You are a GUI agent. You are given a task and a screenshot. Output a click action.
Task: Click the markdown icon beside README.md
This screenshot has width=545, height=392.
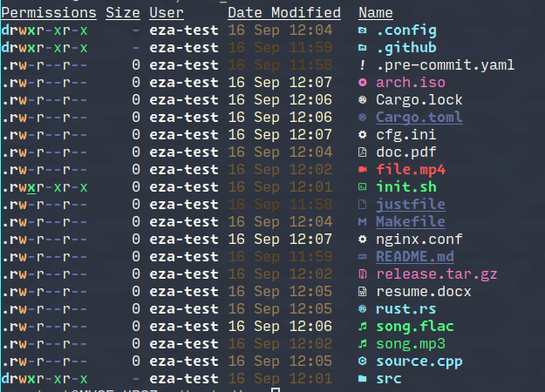(363, 257)
